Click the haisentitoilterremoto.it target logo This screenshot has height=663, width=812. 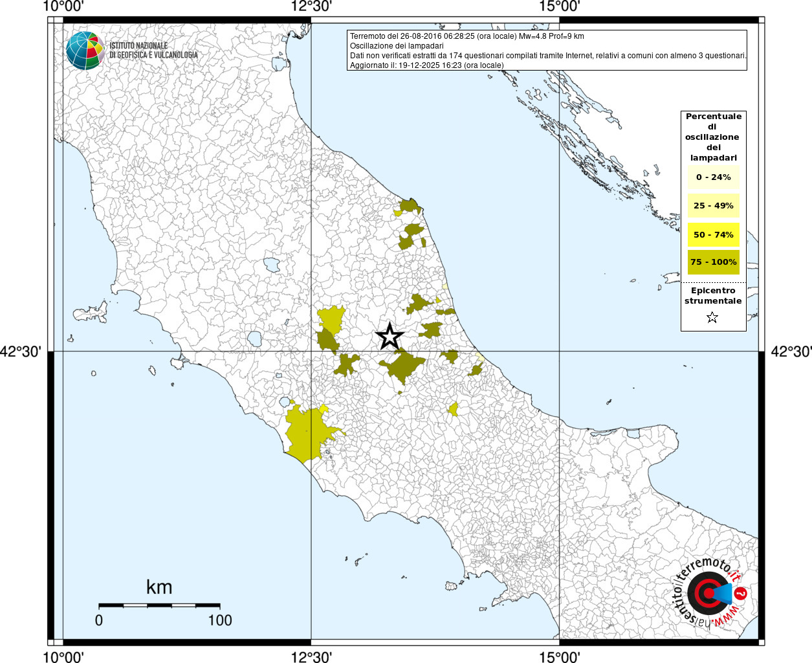710,593
